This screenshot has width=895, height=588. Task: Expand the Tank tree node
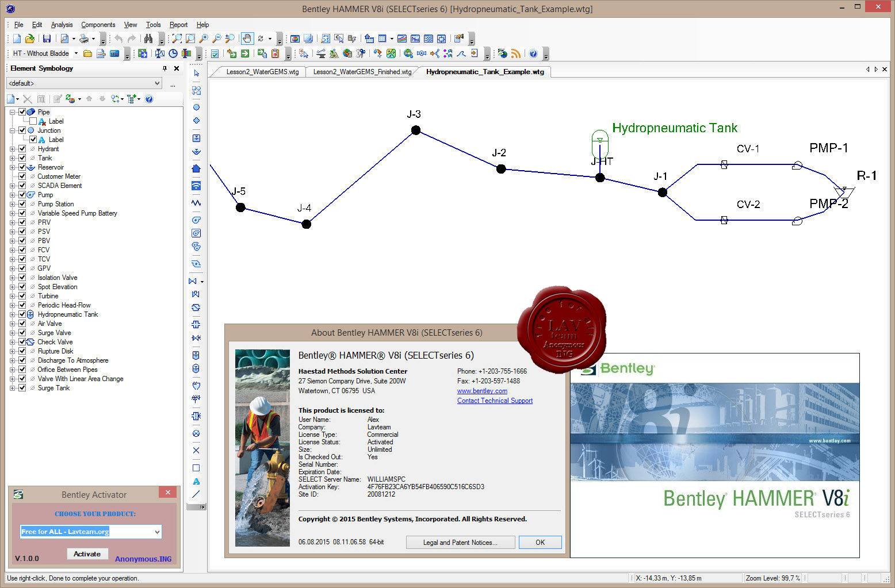coord(12,158)
